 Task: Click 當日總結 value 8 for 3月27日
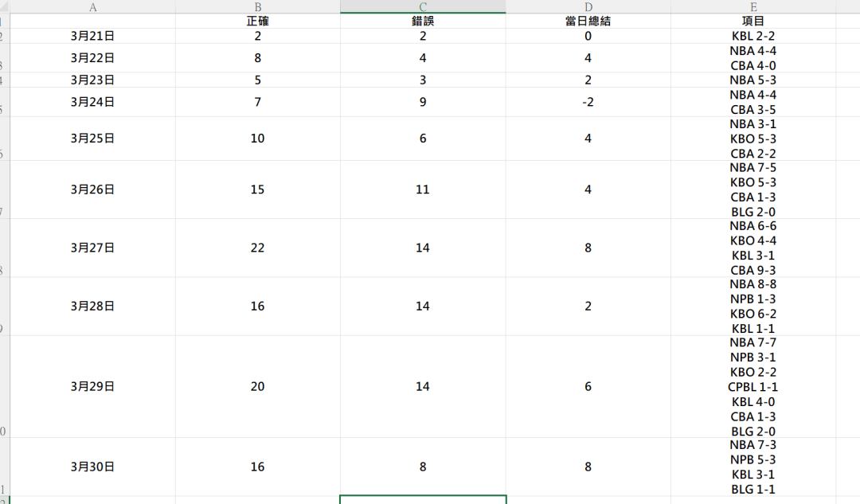pos(588,248)
